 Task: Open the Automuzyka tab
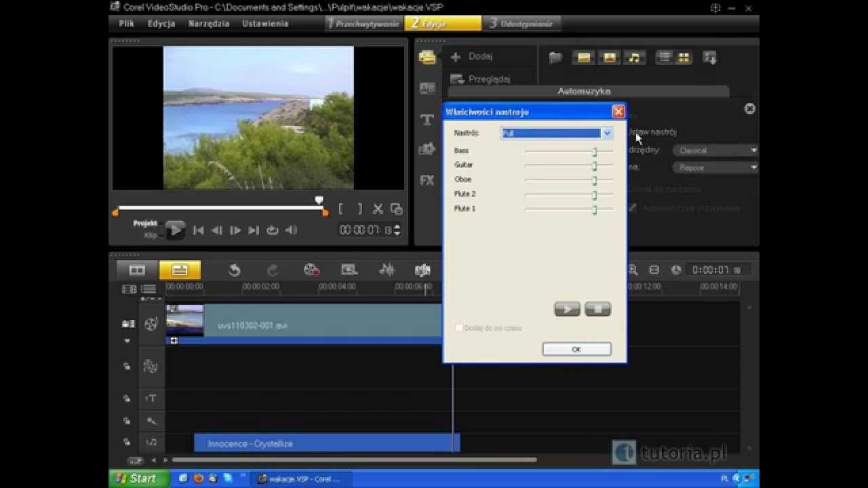point(584,91)
